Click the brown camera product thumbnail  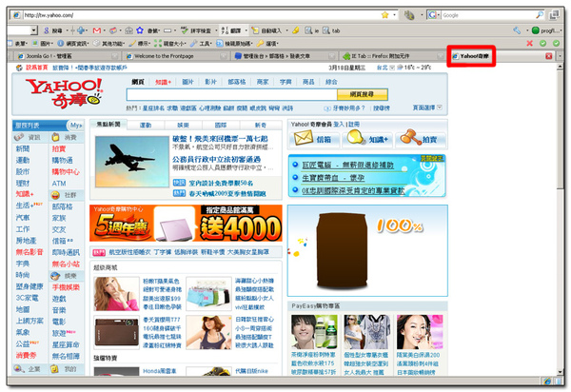[116, 332]
